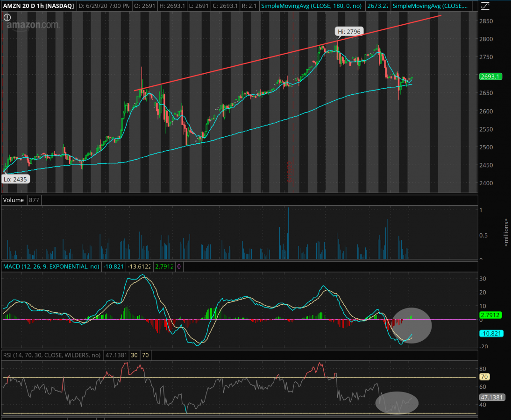Click the 2850 price axis label
Screen dimensions: 511x420
486,21
